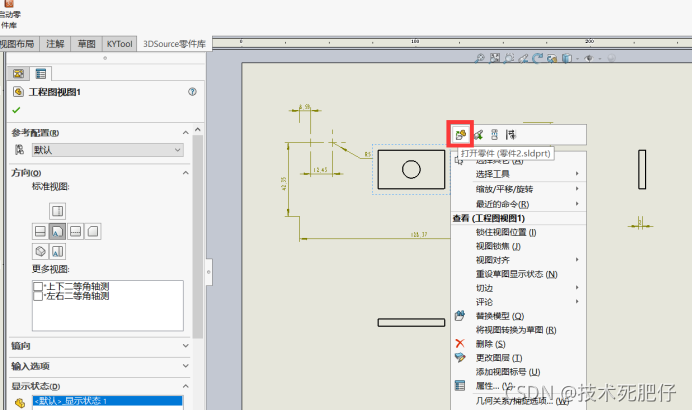This screenshot has height=411, width=692.
Task: Open the 最近的命令 submenu
Action: pyautogui.click(x=519, y=204)
